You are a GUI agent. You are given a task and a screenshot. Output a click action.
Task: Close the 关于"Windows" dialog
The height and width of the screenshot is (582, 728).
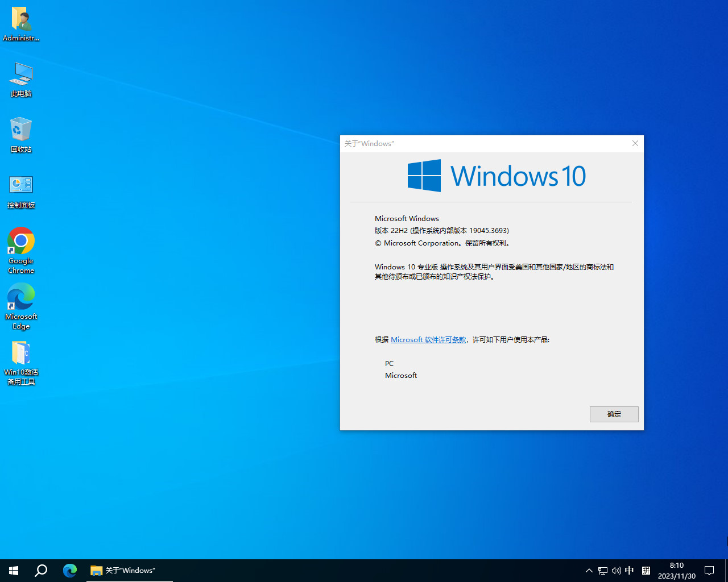[x=635, y=143]
